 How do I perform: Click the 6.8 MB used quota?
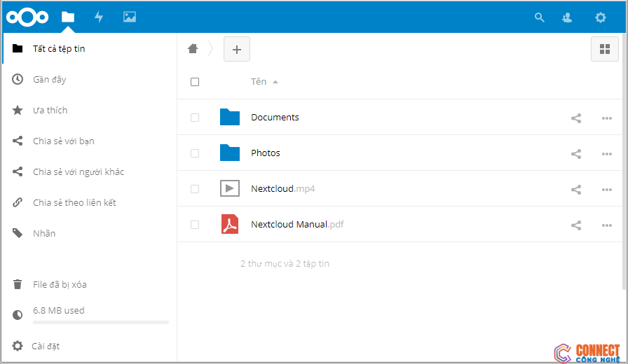(x=58, y=310)
